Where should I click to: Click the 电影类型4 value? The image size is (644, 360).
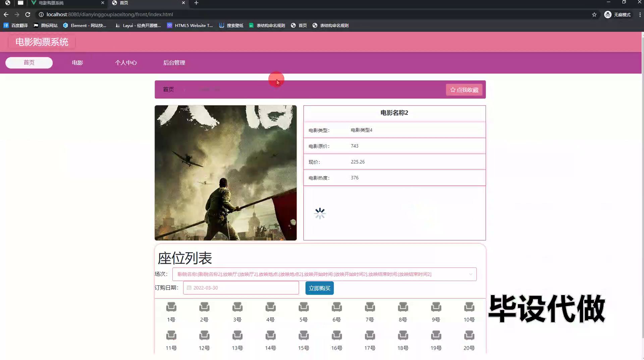361,130
